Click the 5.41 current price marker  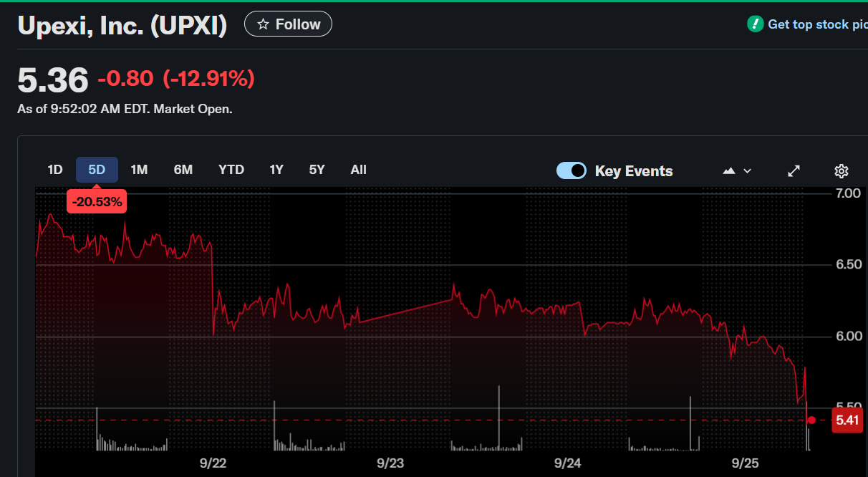847,420
